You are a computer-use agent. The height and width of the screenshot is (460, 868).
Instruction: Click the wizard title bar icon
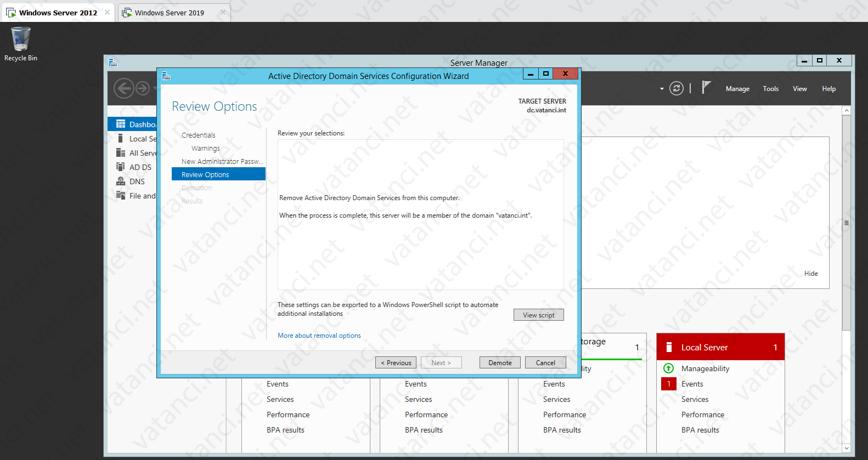click(166, 76)
